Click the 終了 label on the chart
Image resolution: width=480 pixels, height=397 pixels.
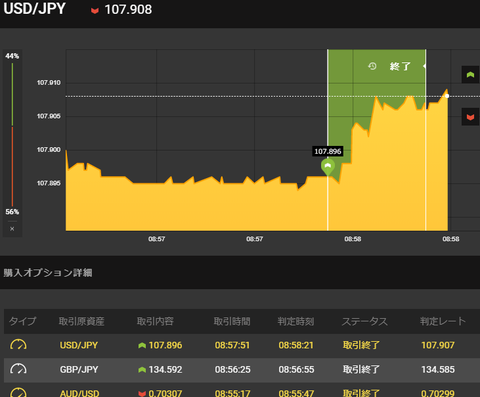[400, 66]
